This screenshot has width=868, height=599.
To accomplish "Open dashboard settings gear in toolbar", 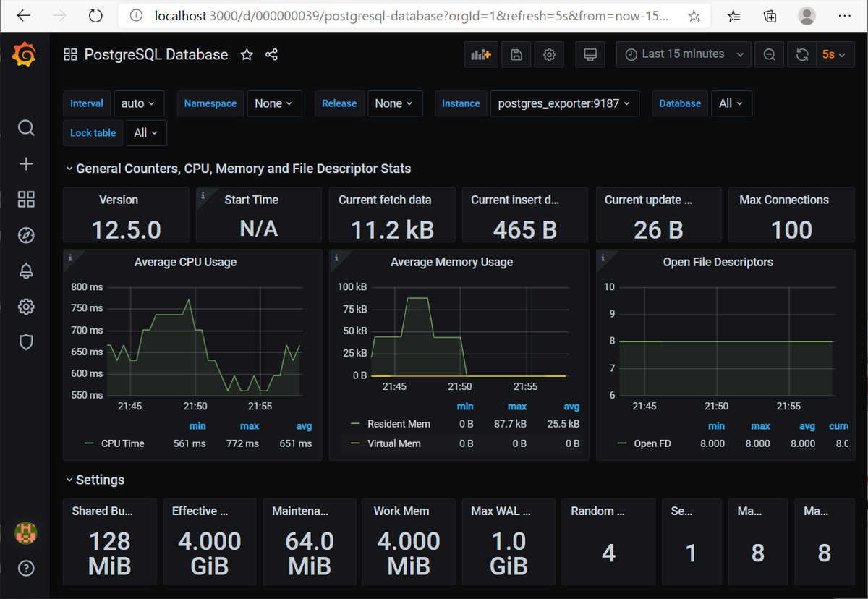I will (549, 54).
